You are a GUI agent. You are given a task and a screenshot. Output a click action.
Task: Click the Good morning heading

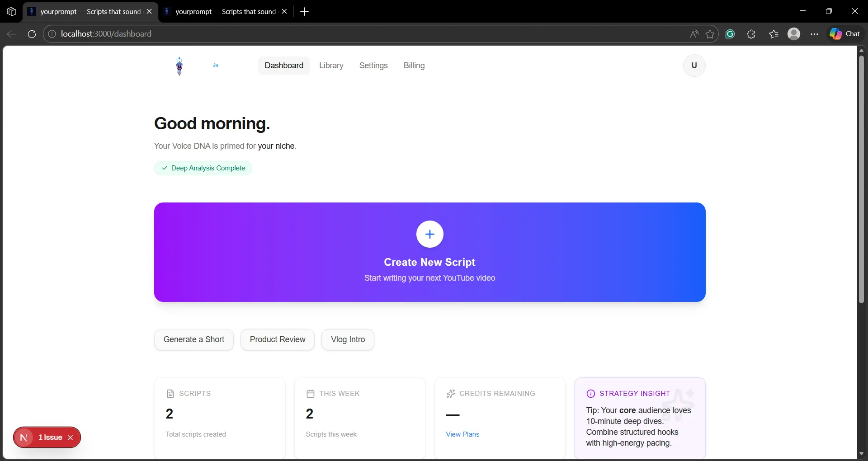tap(212, 124)
